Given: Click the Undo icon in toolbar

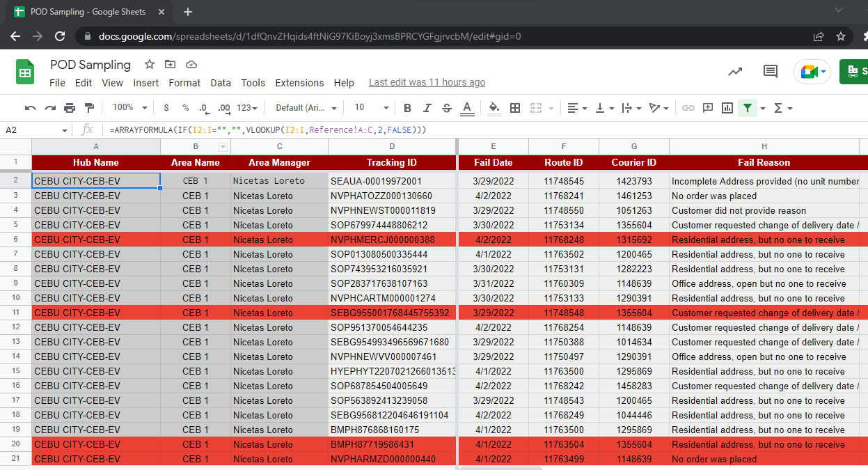Looking at the screenshot, I should click(31, 108).
